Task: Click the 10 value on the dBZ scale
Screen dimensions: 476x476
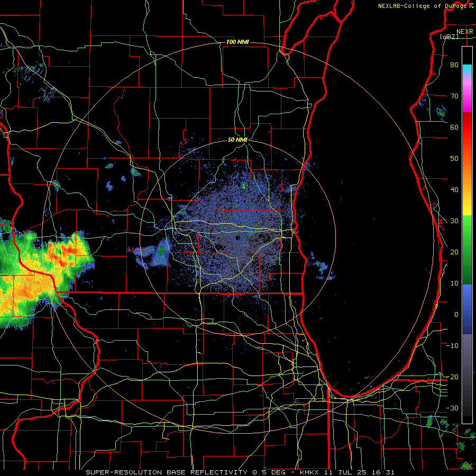Action: (454, 283)
